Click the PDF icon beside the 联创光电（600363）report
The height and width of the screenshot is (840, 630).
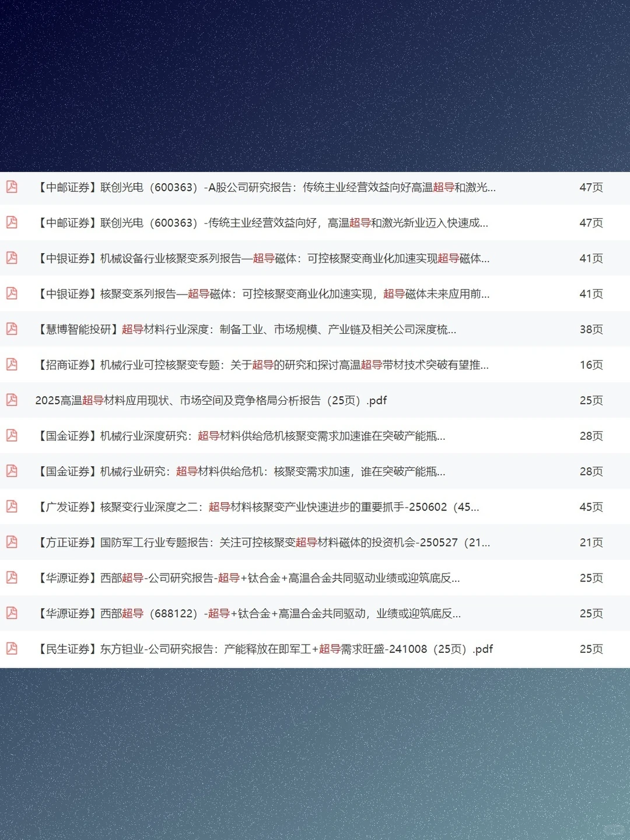(x=12, y=188)
